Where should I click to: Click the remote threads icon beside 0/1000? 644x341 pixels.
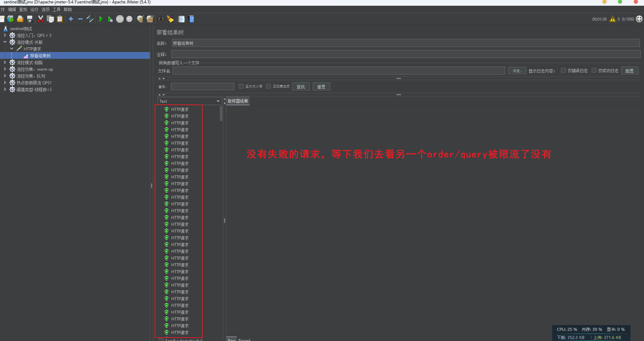pyautogui.click(x=639, y=19)
